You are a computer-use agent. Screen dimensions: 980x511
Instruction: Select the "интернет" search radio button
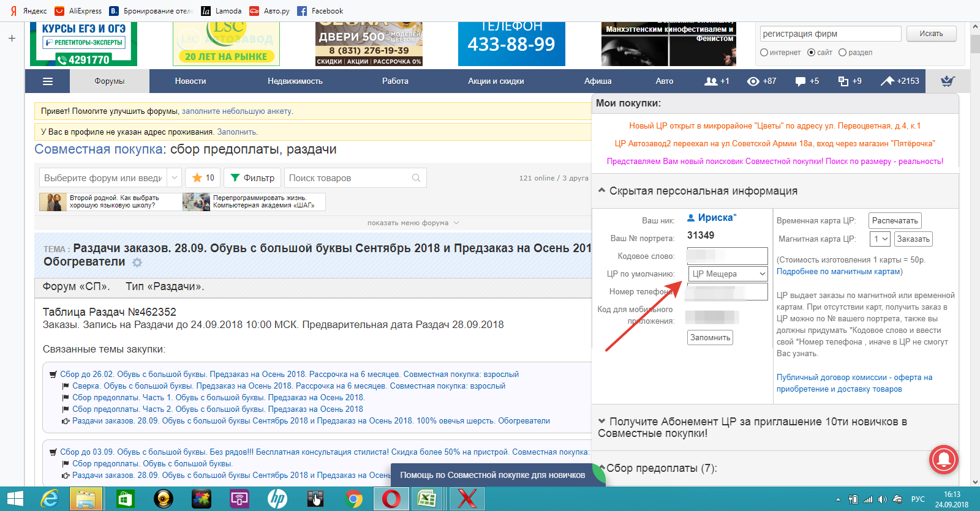point(764,53)
